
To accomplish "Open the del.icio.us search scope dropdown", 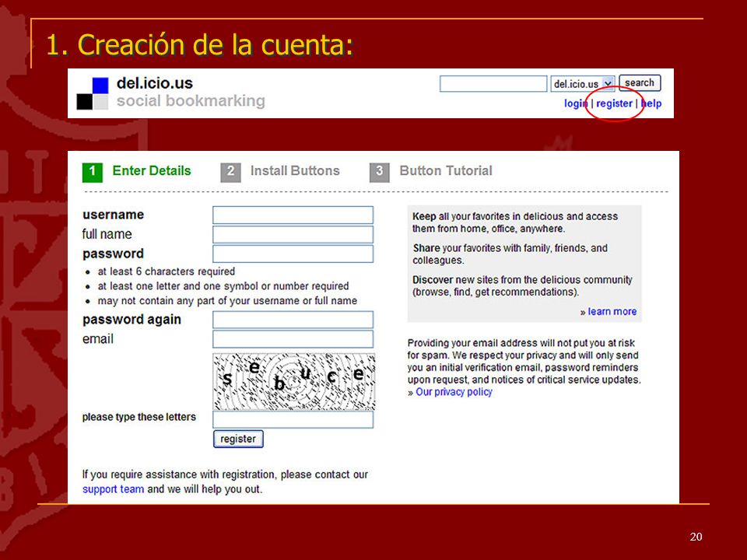I will (583, 84).
